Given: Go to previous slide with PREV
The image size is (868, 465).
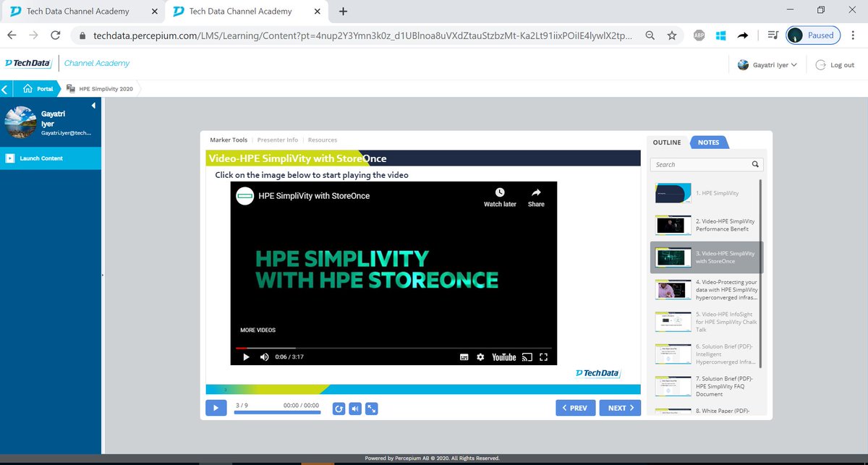Looking at the screenshot, I should pyautogui.click(x=576, y=408).
